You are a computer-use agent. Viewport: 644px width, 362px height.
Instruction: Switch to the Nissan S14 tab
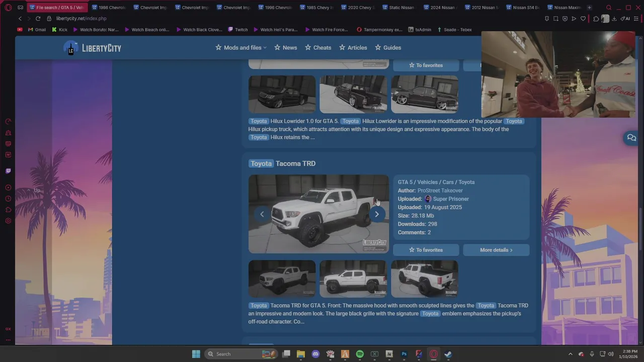click(x=523, y=8)
